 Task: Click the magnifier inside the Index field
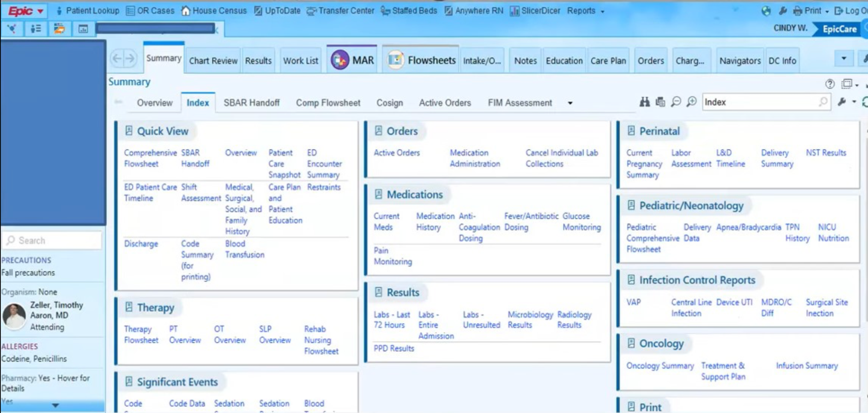[x=823, y=102]
